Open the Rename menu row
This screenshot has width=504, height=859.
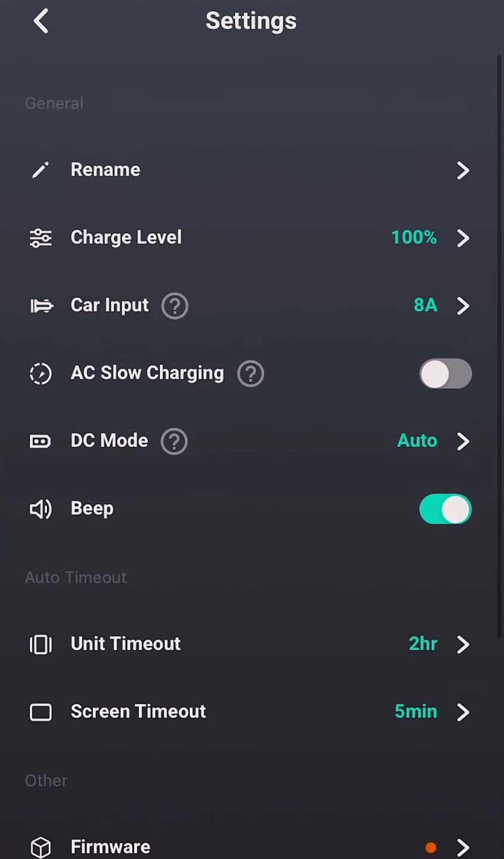coord(251,170)
